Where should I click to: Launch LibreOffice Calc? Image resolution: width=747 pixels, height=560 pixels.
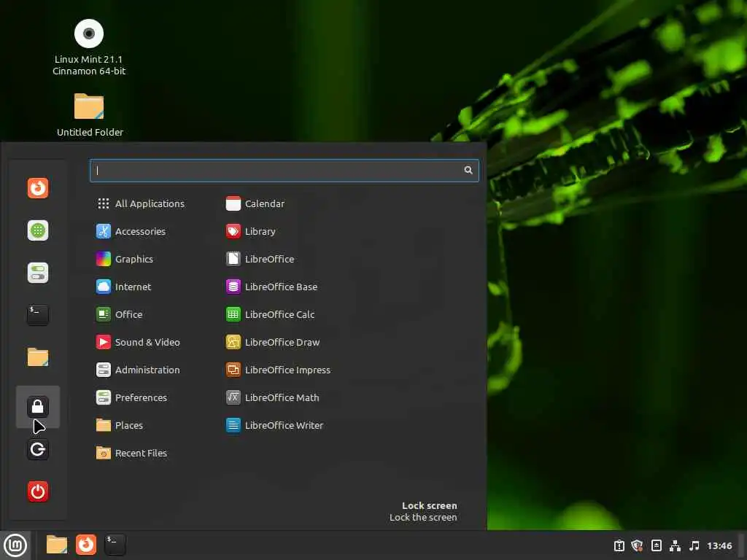pyautogui.click(x=270, y=314)
